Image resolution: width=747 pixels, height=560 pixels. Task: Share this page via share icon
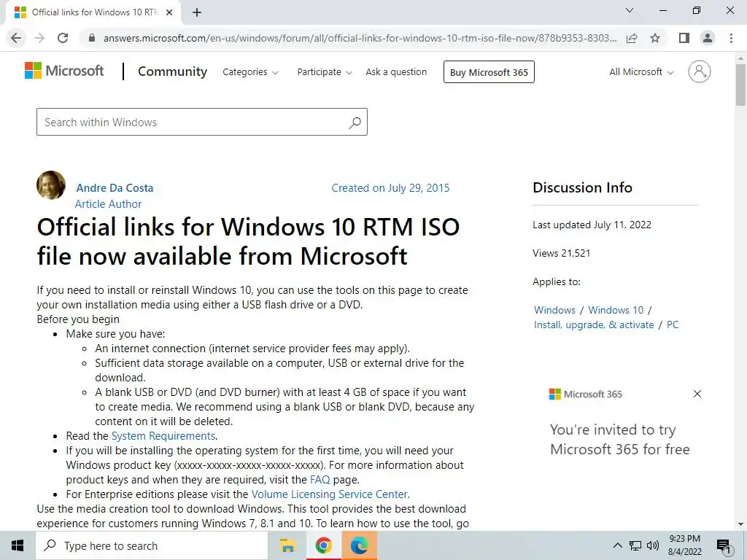tap(632, 38)
